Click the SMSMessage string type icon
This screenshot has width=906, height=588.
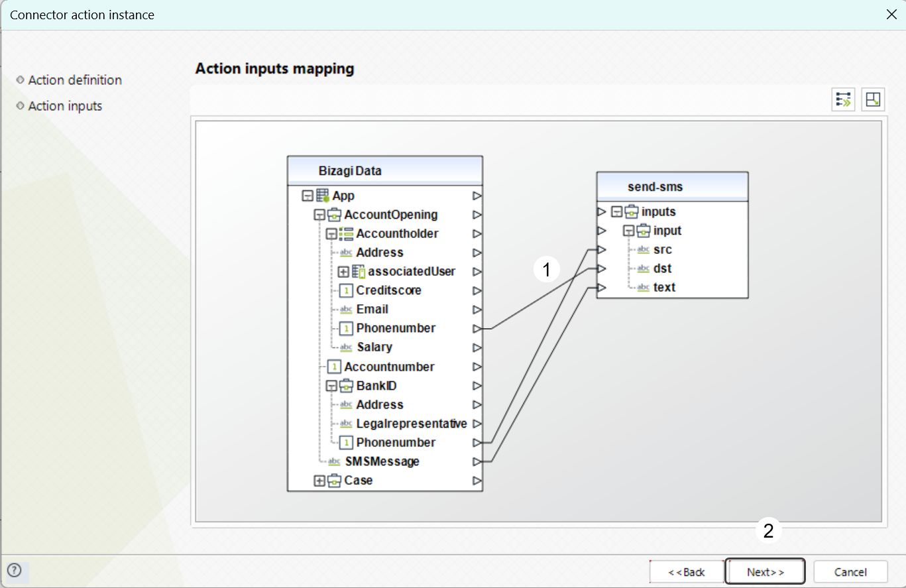click(335, 461)
